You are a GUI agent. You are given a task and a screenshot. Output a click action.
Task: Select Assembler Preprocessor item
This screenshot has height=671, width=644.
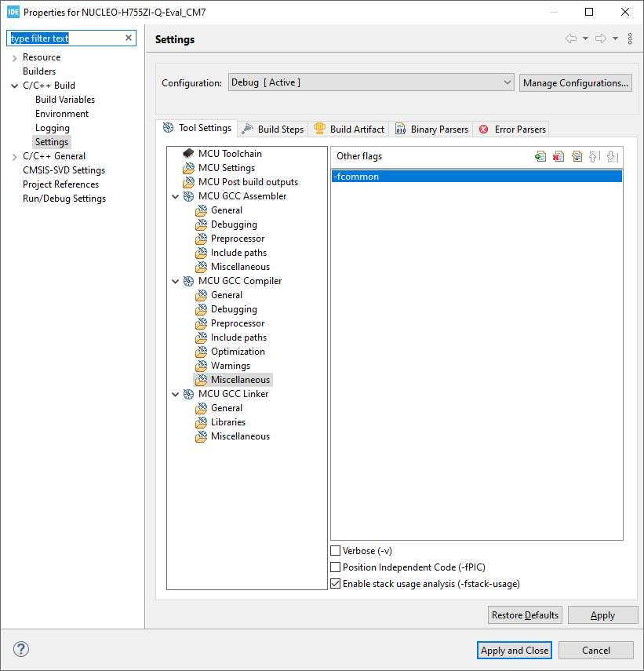tap(238, 239)
